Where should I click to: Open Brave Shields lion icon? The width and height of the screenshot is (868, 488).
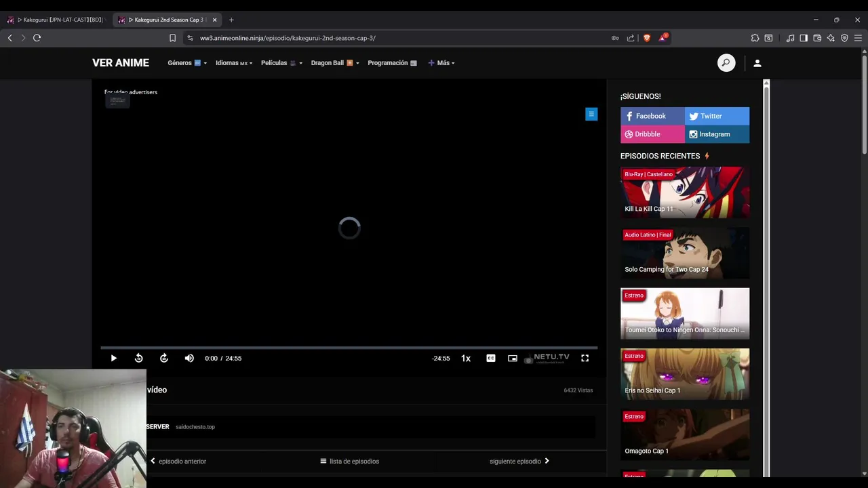pyautogui.click(x=646, y=38)
